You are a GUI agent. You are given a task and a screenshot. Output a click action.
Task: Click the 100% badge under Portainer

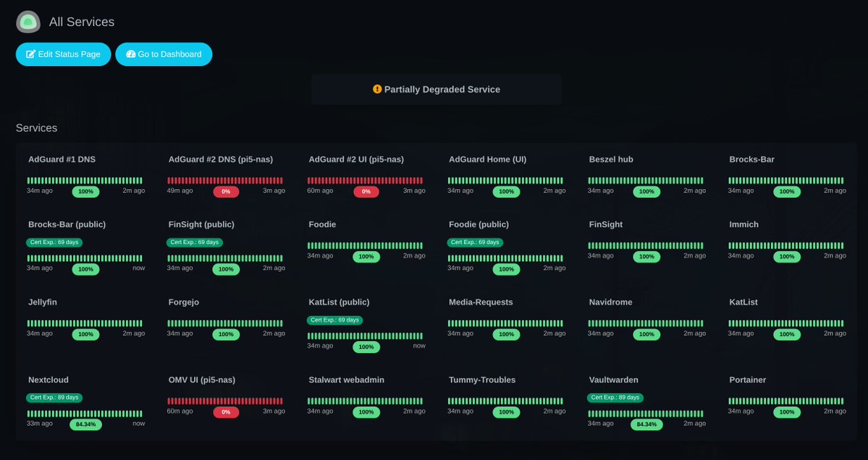787,412
